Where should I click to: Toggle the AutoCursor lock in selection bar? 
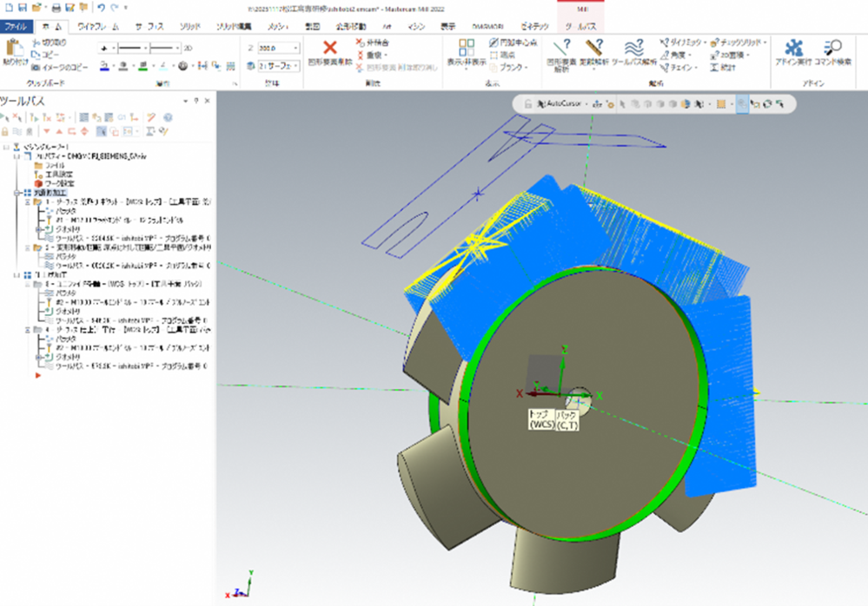[x=527, y=103]
